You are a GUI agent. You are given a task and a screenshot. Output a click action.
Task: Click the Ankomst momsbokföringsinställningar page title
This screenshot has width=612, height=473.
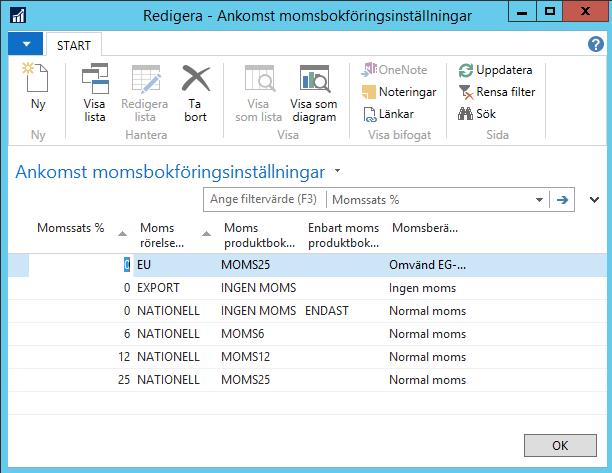coord(170,172)
